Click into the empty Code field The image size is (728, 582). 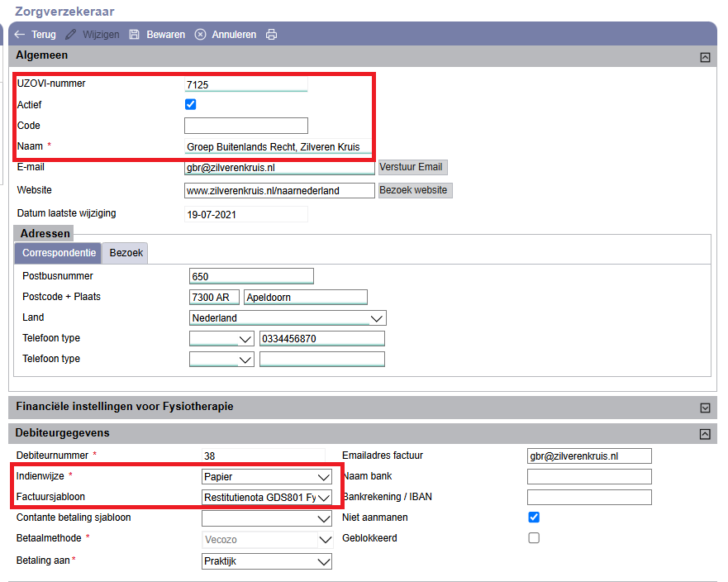point(246,126)
